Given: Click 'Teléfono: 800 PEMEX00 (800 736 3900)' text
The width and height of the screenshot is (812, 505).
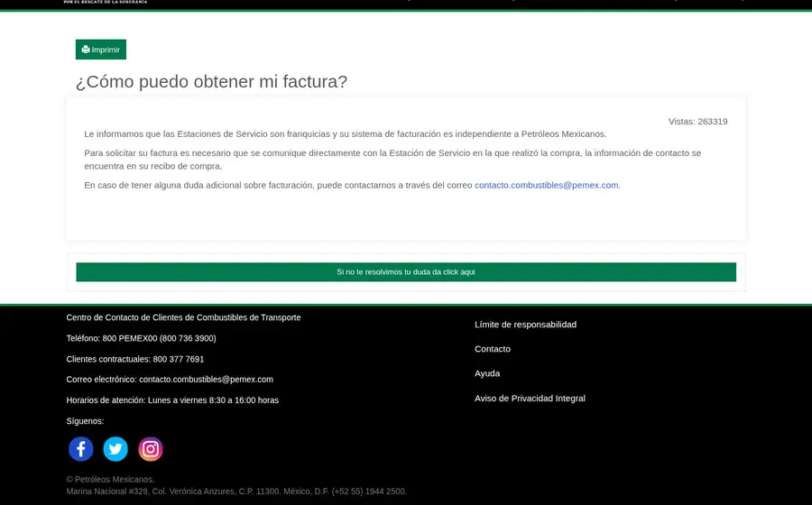Looking at the screenshot, I should 142,338.
